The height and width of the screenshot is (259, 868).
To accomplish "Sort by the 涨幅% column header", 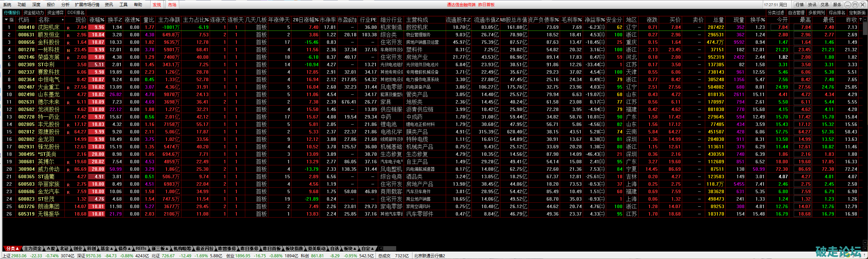I will (x=97, y=20).
